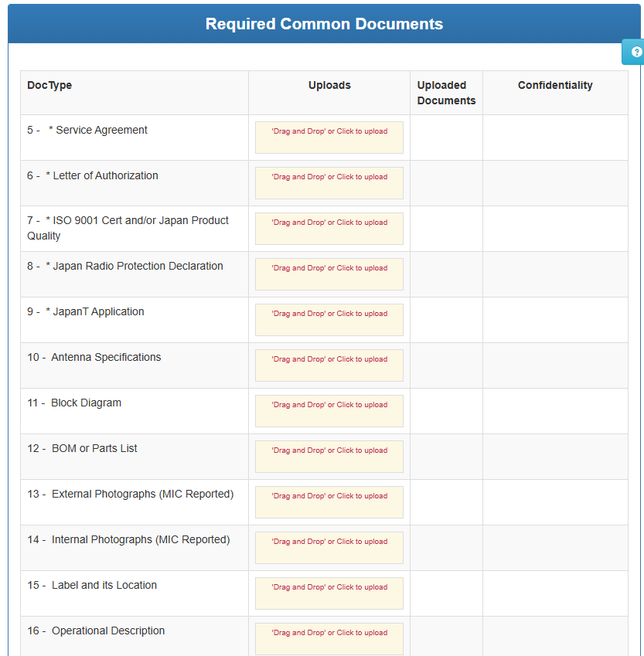Click the Uploads column header
Viewport: 644px width, 656px height.
[x=329, y=85]
